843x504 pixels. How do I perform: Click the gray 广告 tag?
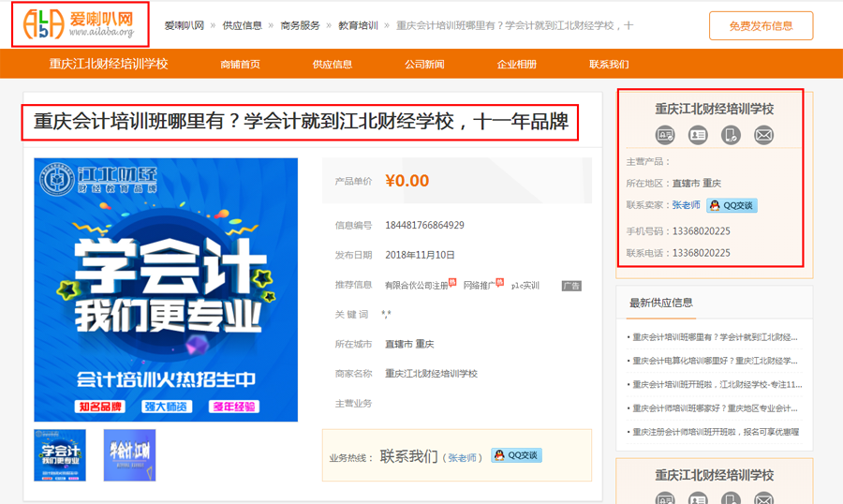tap(571, 286)
